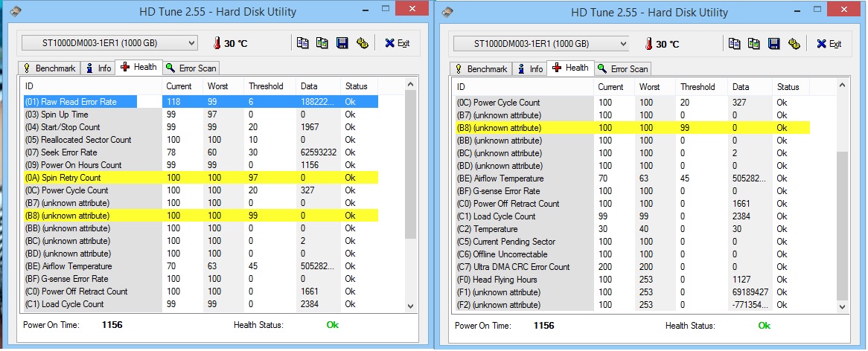Click the floppy disk save icon in right window
Screen dimensions: 868x351
(x=774, y=43)
